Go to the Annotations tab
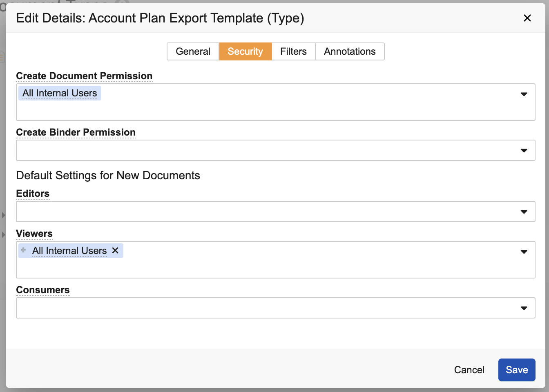The image size is (549, 392). coord(350,51)
